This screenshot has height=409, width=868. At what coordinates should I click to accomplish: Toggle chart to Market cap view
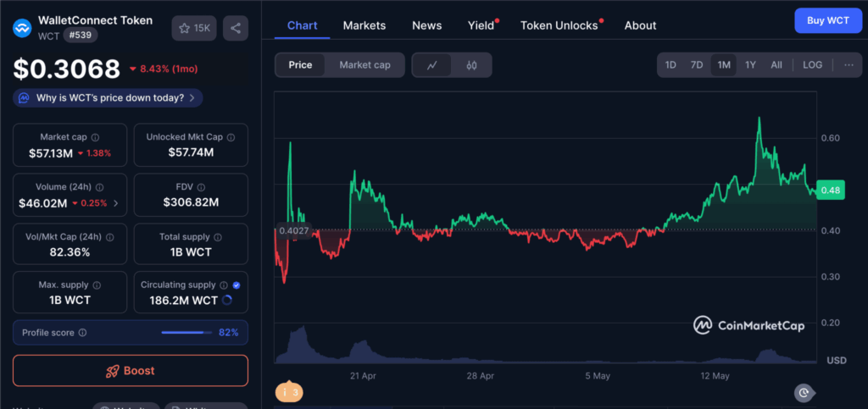pyautogui.click(x=364, y=65)
